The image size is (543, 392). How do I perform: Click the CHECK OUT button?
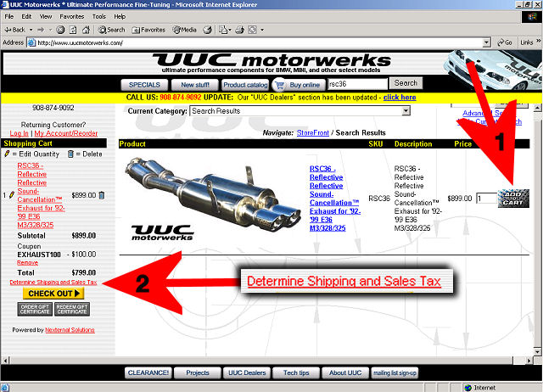pyautogui.click(x=53, y=294)
